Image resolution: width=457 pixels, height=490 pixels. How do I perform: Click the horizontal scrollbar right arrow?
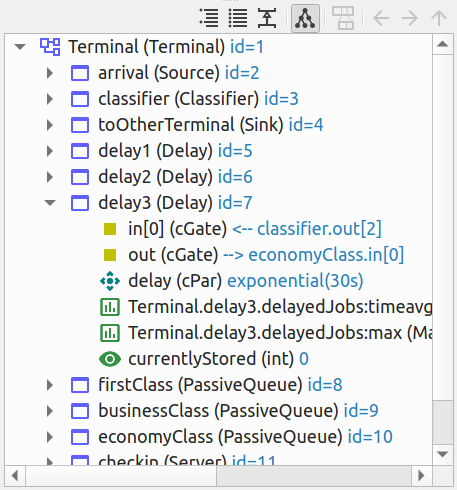tap(421, 475)
